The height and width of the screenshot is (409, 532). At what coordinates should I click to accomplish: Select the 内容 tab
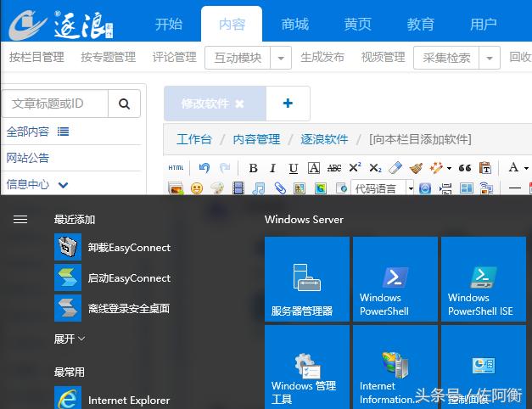pos(232,25)
